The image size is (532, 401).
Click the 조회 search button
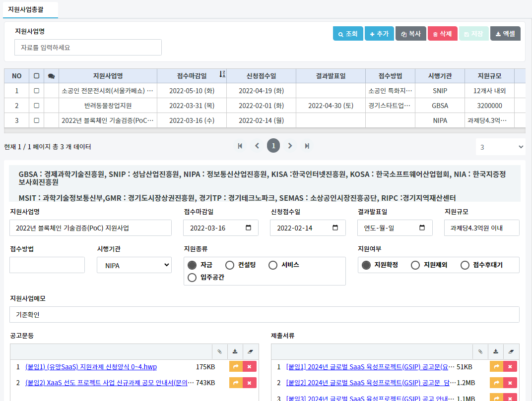point(348,34)
